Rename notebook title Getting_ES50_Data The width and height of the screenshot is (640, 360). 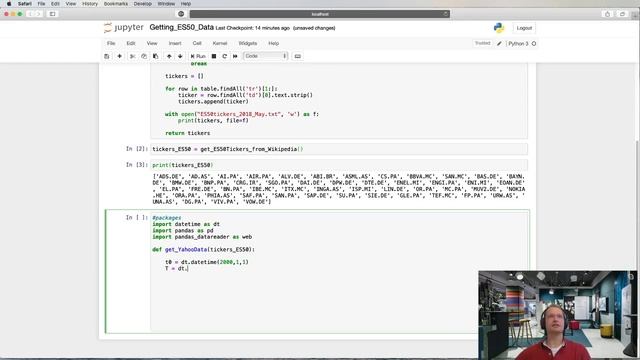tap(182, 27)
